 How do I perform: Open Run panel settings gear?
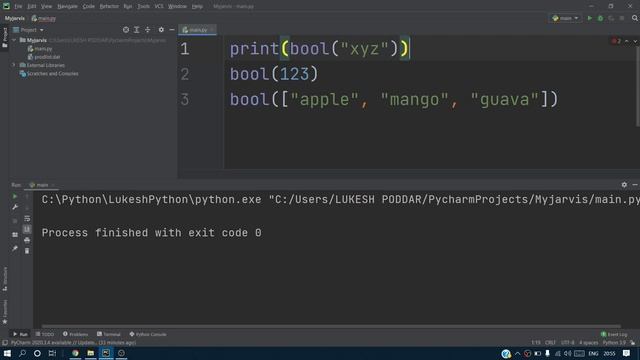624,184
